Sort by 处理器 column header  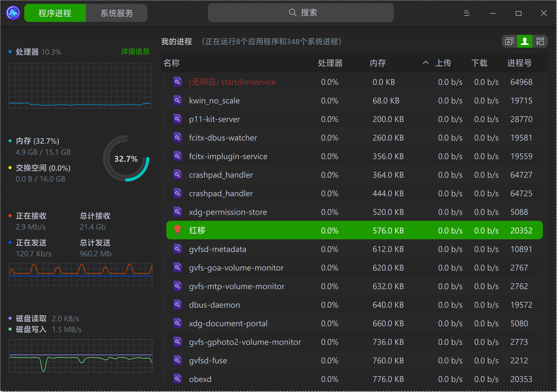coord(330,63)
